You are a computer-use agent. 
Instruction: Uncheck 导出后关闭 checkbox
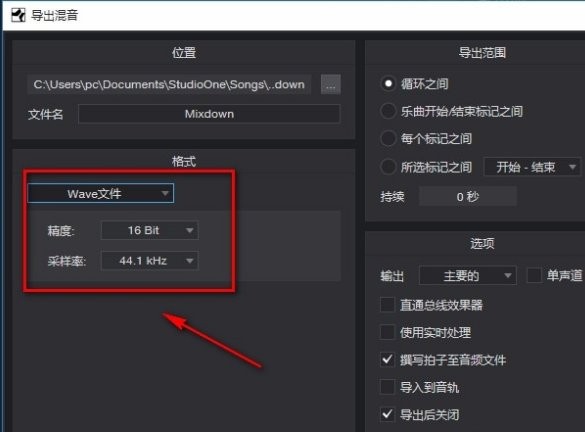pos(387,414)
